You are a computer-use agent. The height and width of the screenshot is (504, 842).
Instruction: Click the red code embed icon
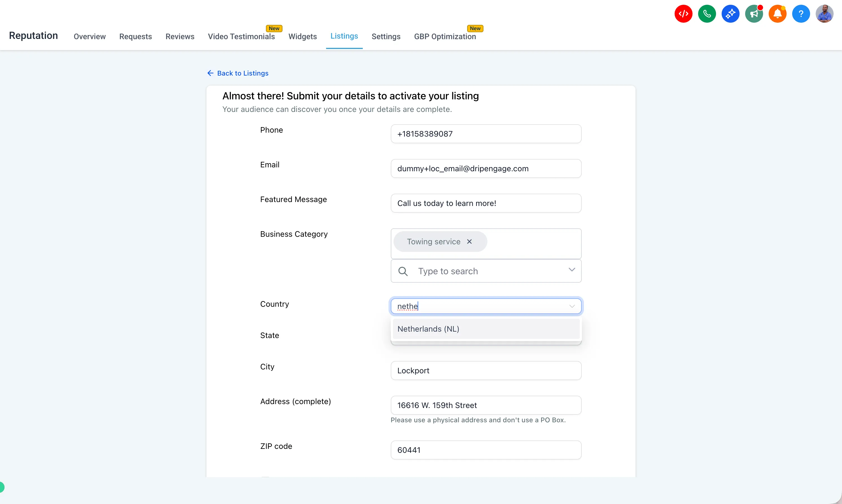point(683,14)
